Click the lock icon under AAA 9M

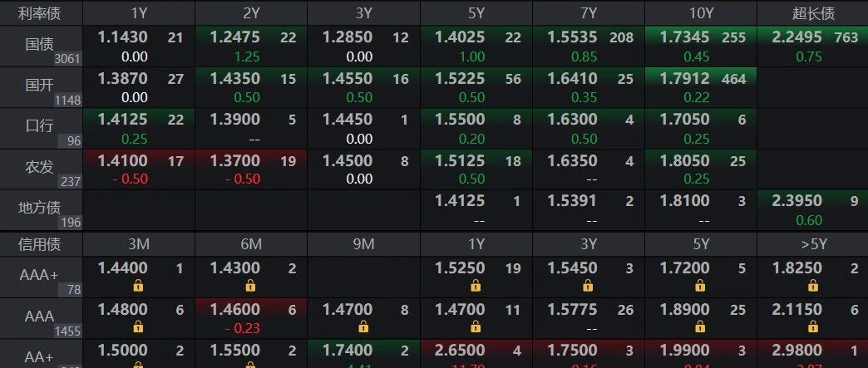(362, 326)
